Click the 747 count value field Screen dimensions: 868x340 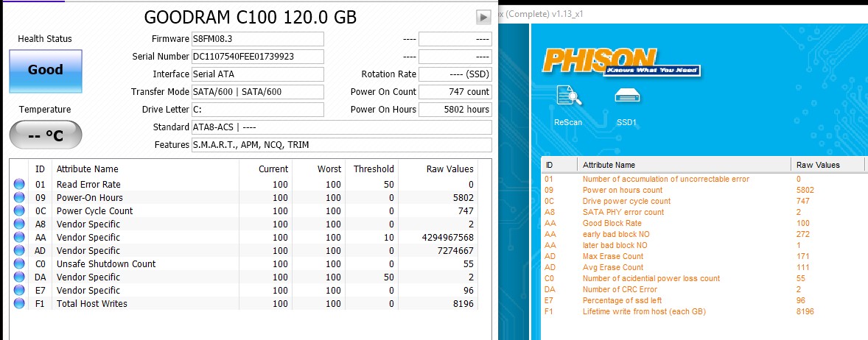pos(455,92)
